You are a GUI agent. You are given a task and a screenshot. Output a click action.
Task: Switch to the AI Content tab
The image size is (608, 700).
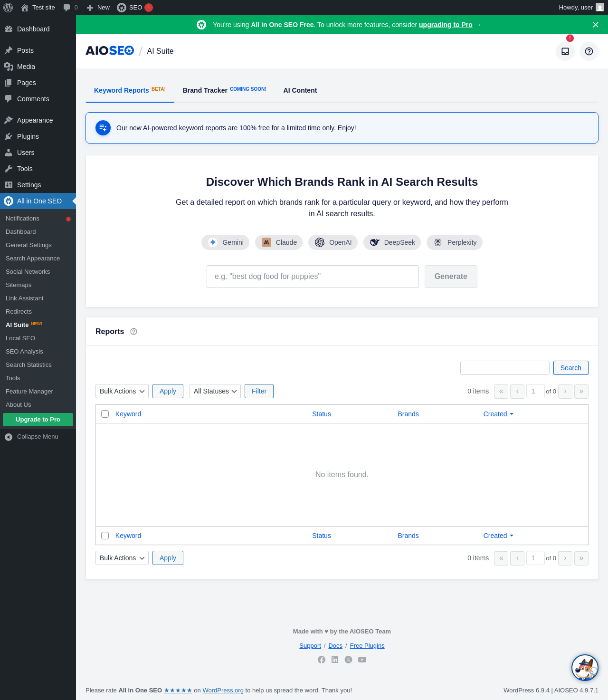click(x=300, y=90)
